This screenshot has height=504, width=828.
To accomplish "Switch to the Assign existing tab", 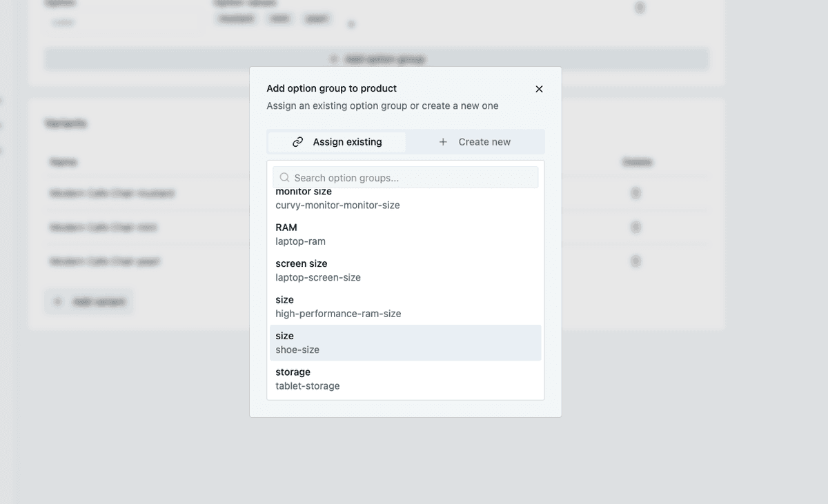I will pos(337,142).
